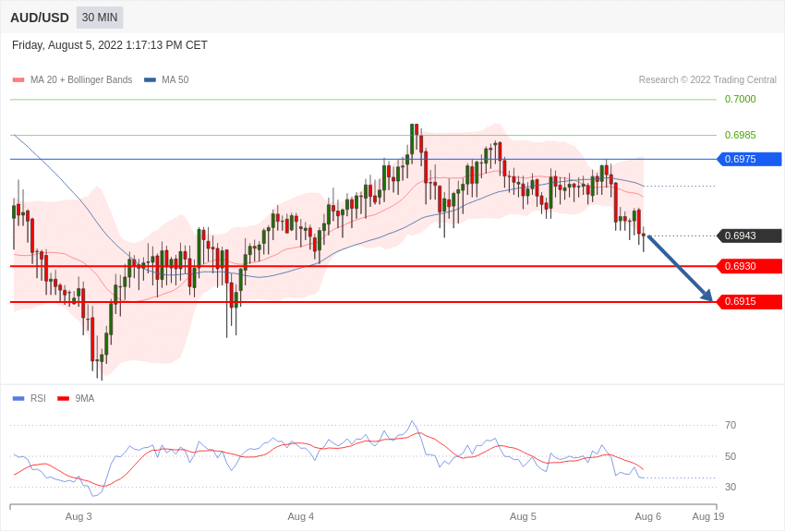This screenshot has width=785, height=532.
Task: Click the MA 20 + Bollinger Bands swatch
Action: point(18,80)
